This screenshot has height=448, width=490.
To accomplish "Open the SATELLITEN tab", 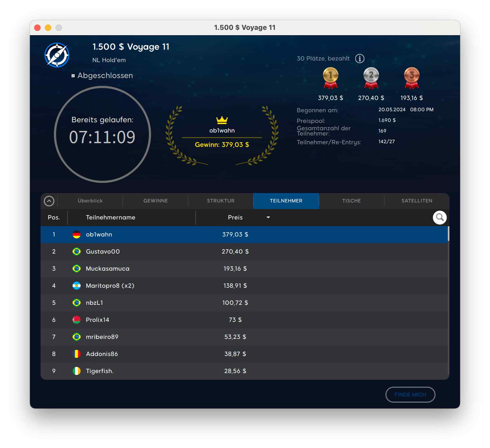I will coord(417,201).
